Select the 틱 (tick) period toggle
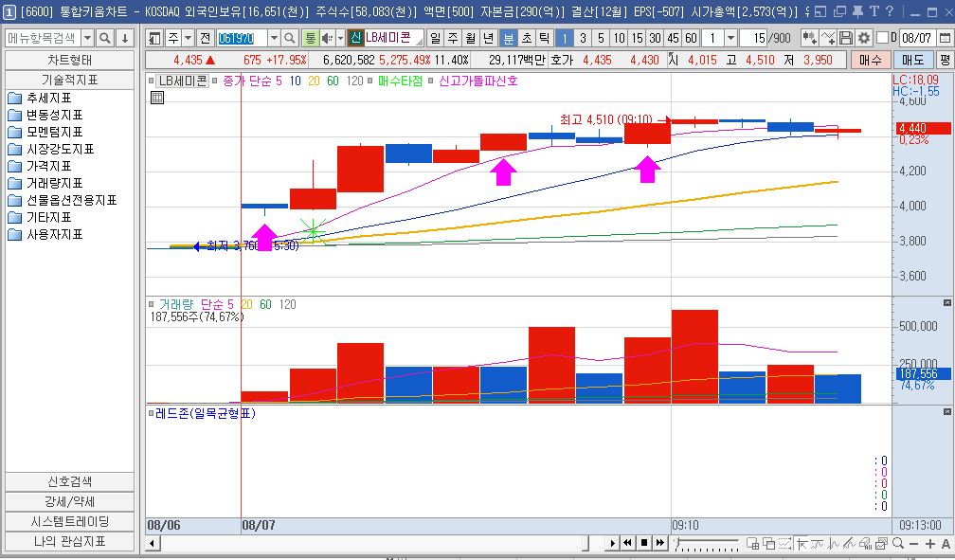Viewport: 955px width, 560px height. coord(544,39)
